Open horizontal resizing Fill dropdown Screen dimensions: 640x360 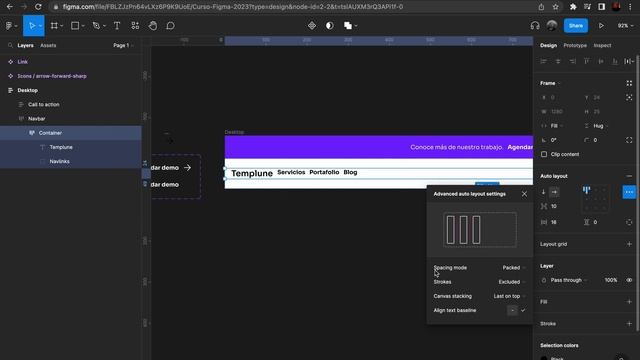coord(556,126)
